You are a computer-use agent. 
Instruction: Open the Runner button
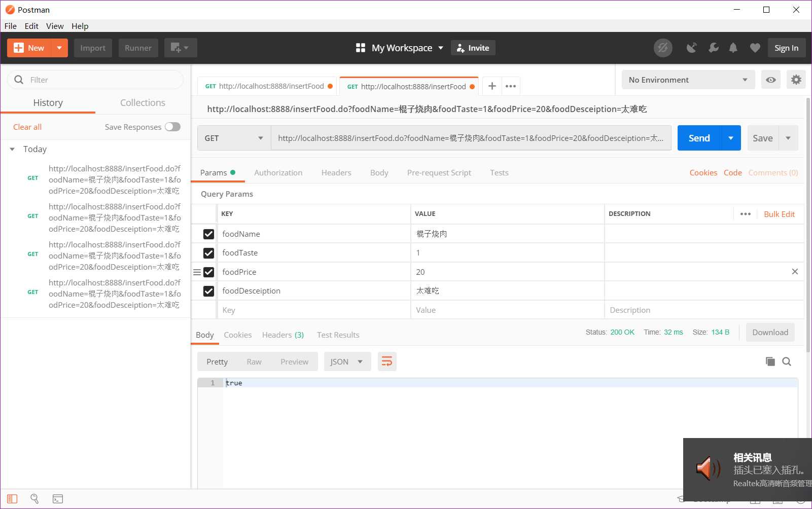click(x=138, y=48)
